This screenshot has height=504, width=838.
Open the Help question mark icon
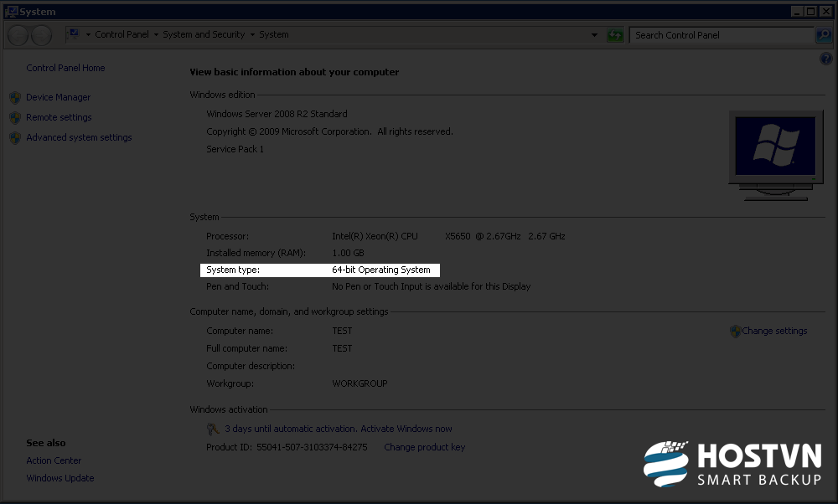pyautogui.click(x=825, y=59)
